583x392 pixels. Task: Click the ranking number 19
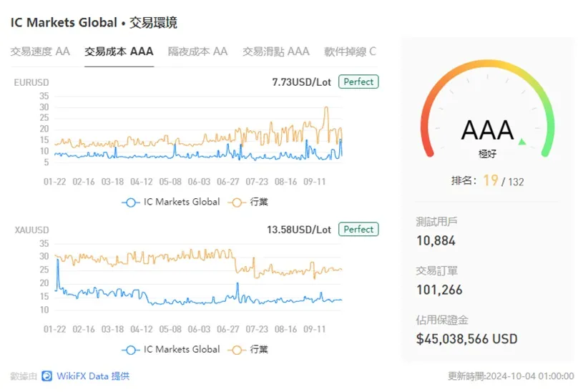(491, 180)
